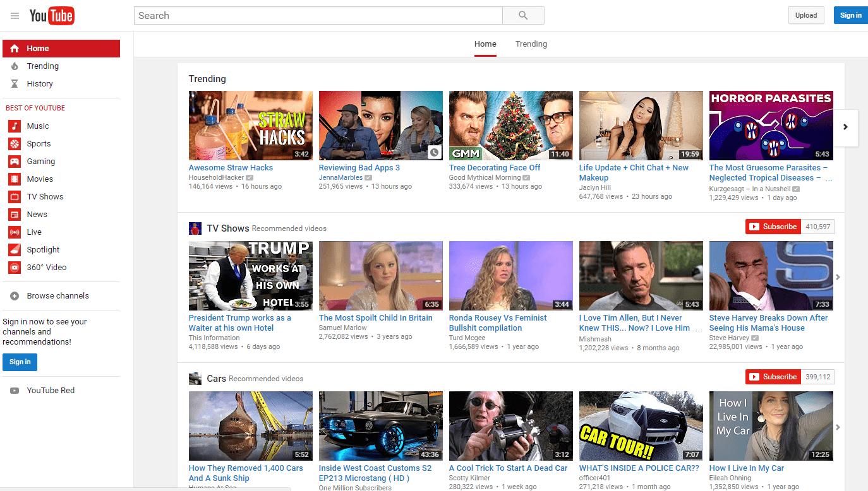Open History from the sidebar
The width and height of the screenshot is (868, 491).
[x=40, y=84]
